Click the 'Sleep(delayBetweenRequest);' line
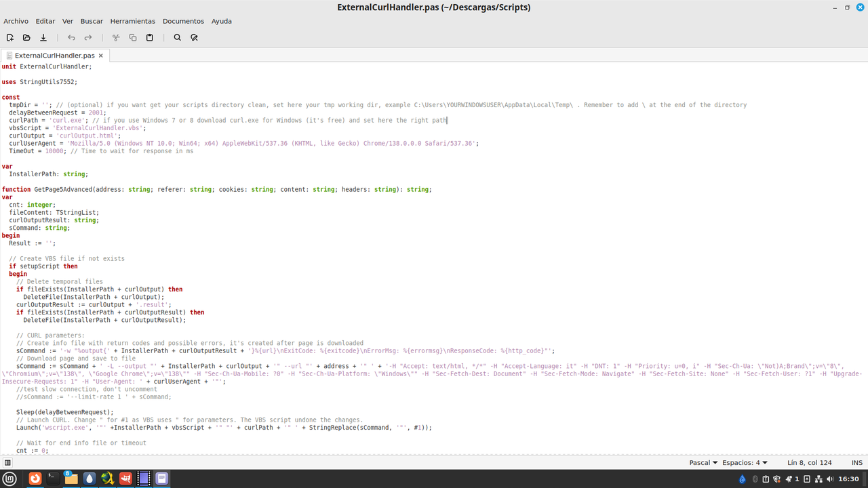Image resolution: width=868 pixels, height=488 pixels. pos(65,412)
